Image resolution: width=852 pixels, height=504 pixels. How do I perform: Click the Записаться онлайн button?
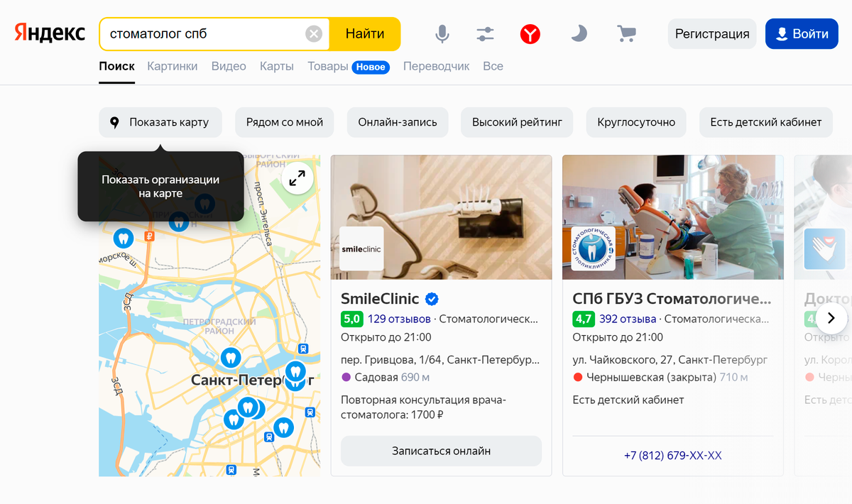[x=441, y=451]
